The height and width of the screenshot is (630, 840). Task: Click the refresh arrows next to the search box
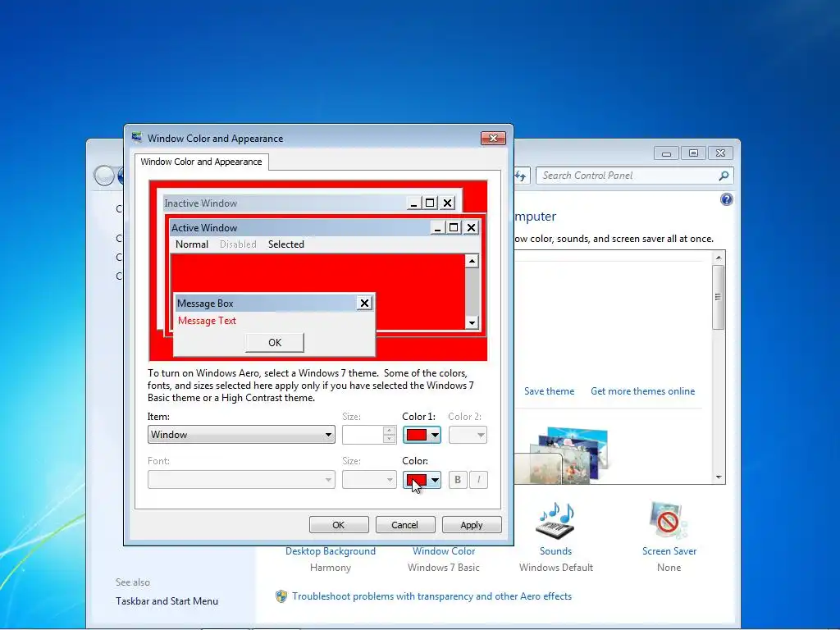pos(521,176)
